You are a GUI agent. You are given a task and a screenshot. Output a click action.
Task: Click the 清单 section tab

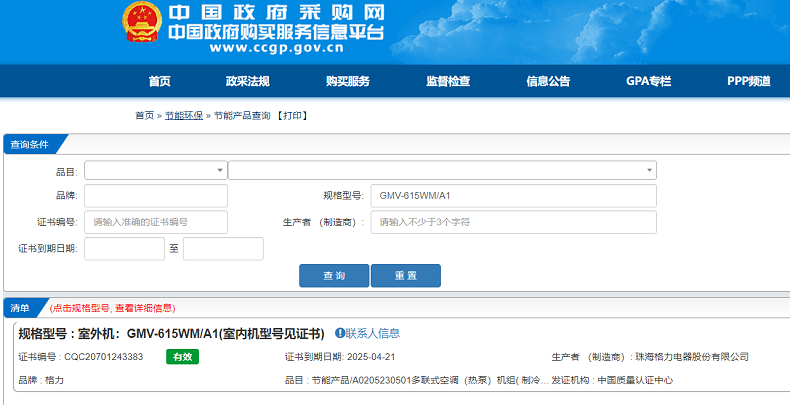click(23, 308)
